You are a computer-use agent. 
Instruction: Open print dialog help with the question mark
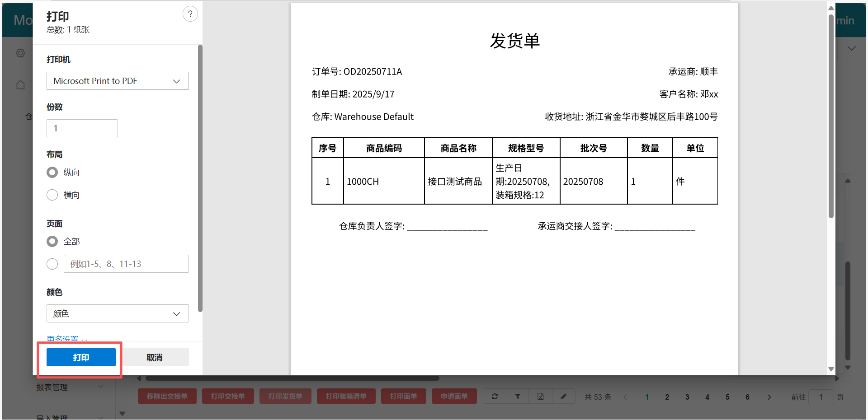190,14
